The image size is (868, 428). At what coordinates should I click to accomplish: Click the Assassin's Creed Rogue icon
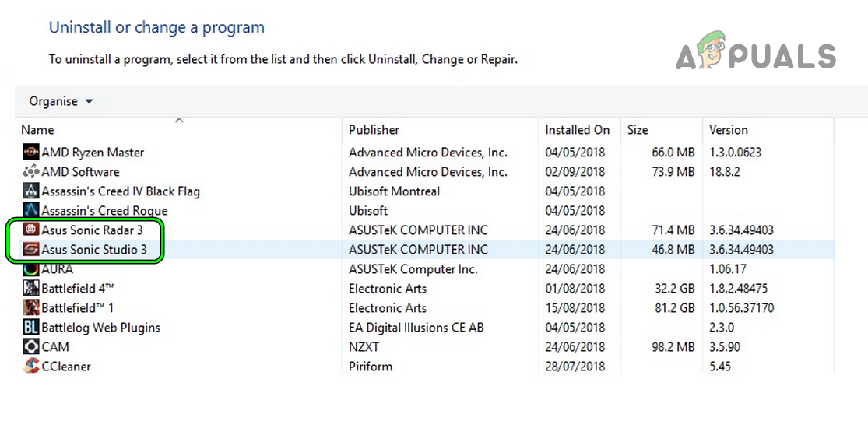(x=31, y=211)
